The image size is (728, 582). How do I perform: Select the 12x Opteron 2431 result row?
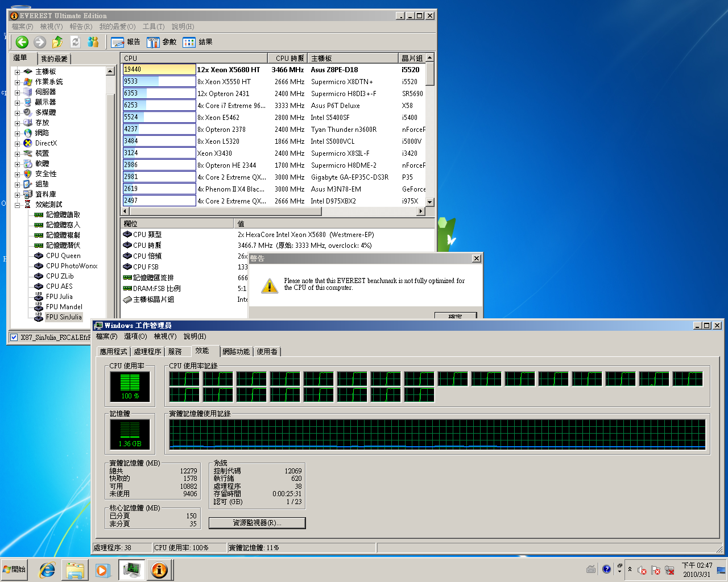click(x=274, y=94)
